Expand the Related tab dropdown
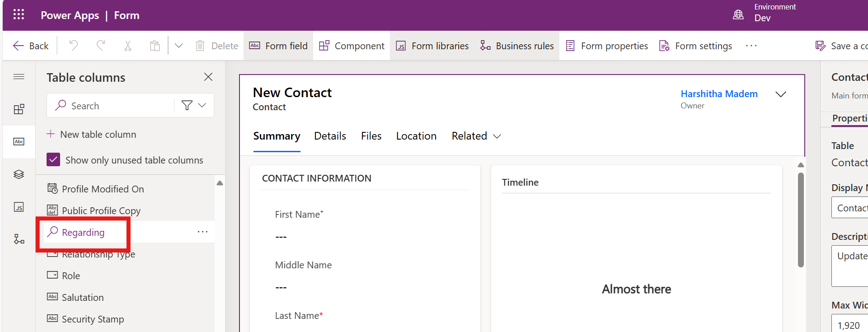The image size is (868, 332). pos(497,136)
